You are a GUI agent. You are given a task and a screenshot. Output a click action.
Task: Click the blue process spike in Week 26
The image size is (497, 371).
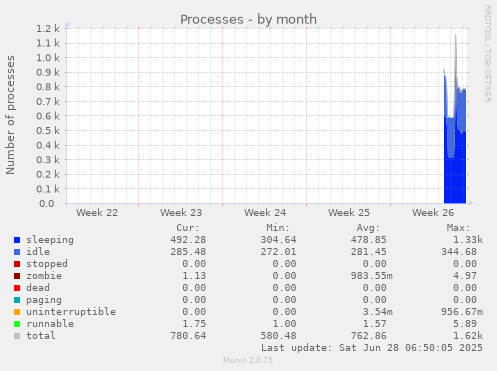coord(455,133)
